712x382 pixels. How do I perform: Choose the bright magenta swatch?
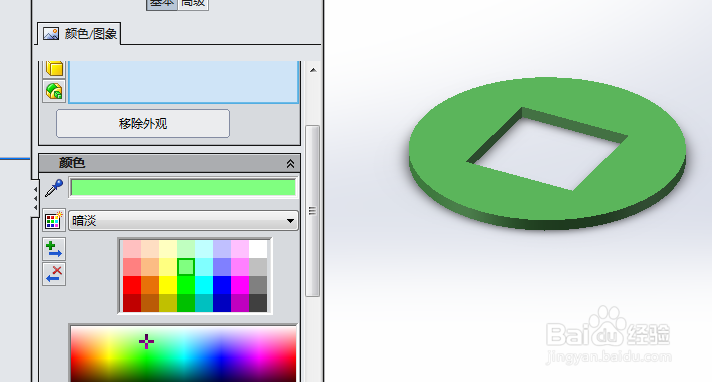pos(240,285)
